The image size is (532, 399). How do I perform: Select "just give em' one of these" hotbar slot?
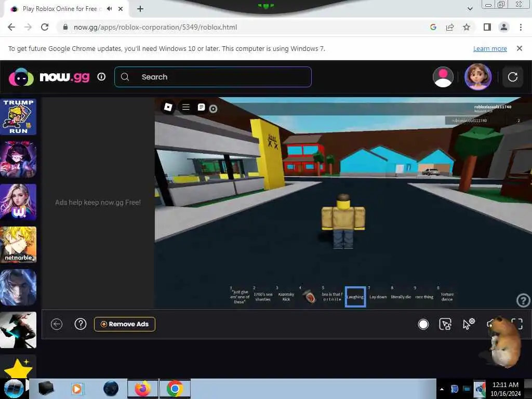[240, 297]
